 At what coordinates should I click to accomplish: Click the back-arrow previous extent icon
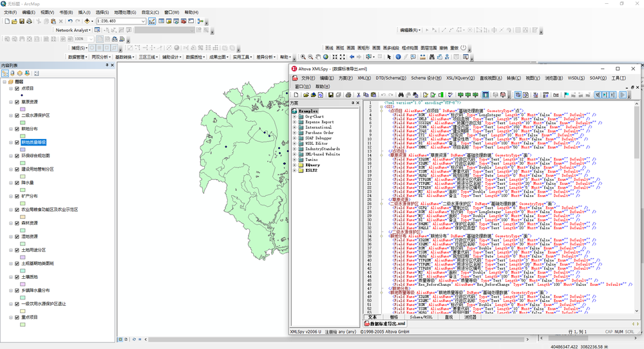tap(352, 57)
